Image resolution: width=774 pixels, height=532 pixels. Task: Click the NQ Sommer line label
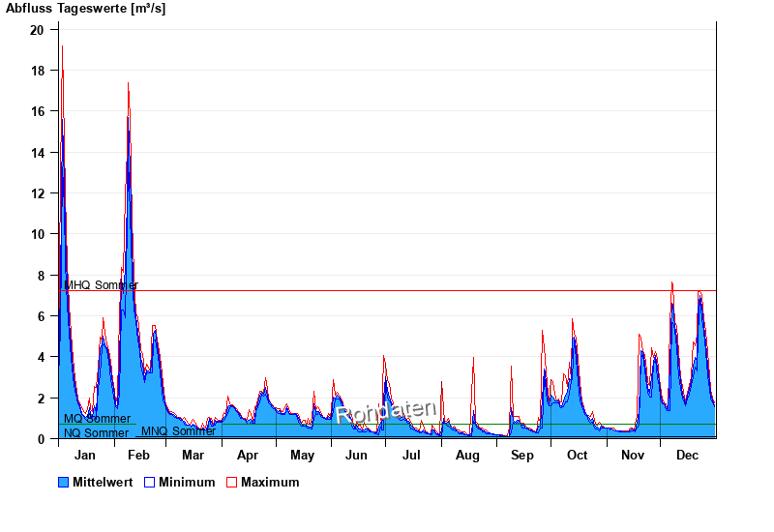click(96, 432)
